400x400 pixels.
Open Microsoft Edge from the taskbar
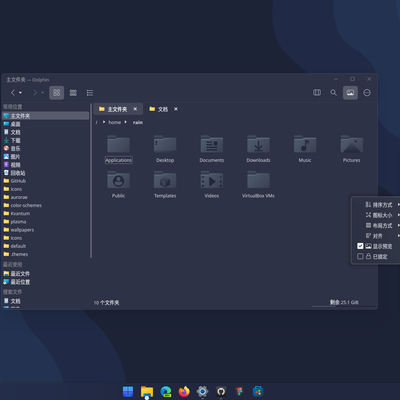[166, 391]
